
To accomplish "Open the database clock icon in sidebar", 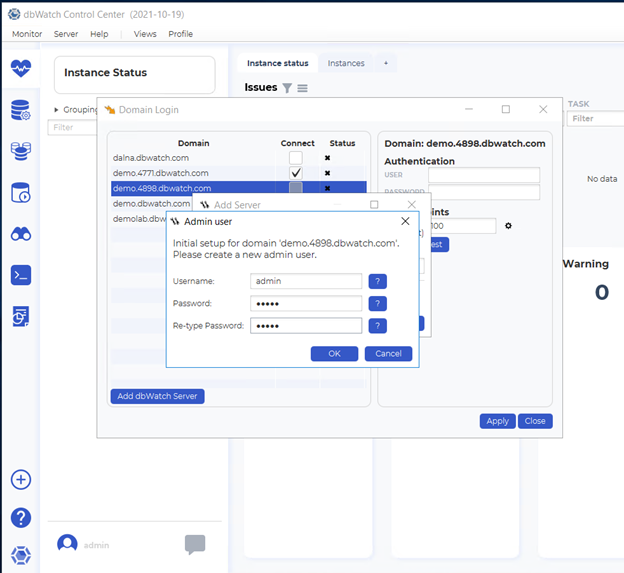I will coord(21,193).
